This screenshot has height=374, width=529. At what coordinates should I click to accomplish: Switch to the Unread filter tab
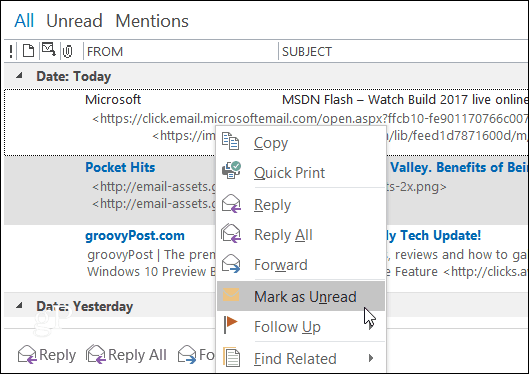74,21
